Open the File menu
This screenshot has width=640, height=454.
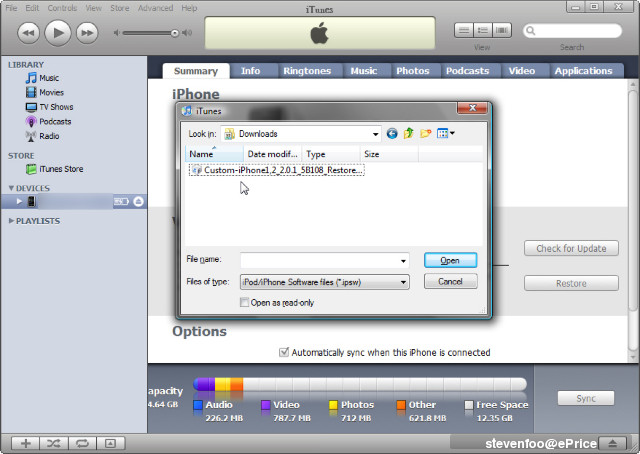[x=11, y=8]
